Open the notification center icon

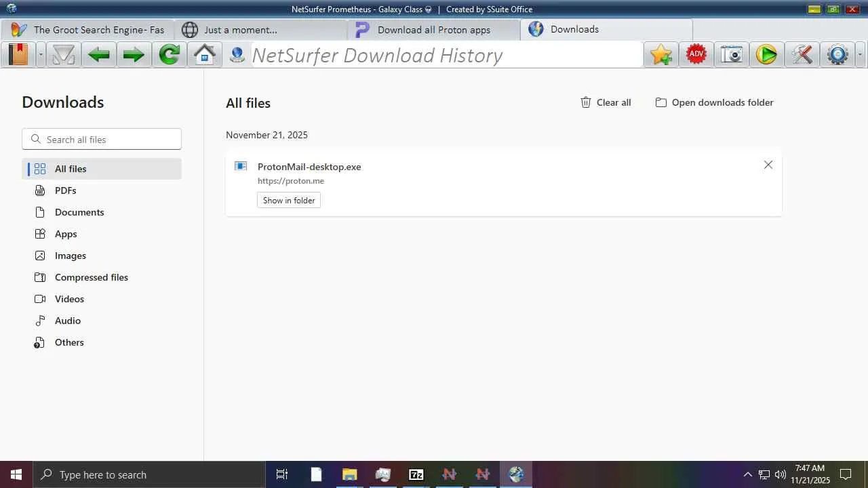coord(846,474)
